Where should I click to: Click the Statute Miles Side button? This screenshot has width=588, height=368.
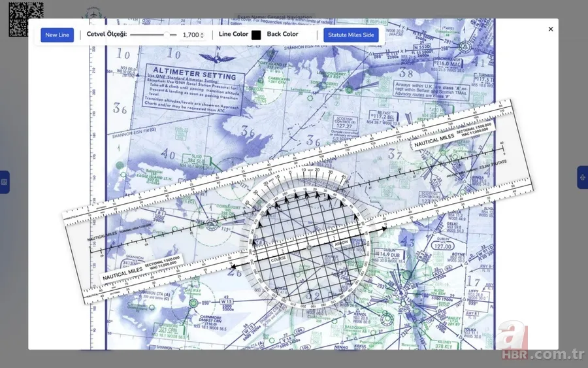[351, 35]
